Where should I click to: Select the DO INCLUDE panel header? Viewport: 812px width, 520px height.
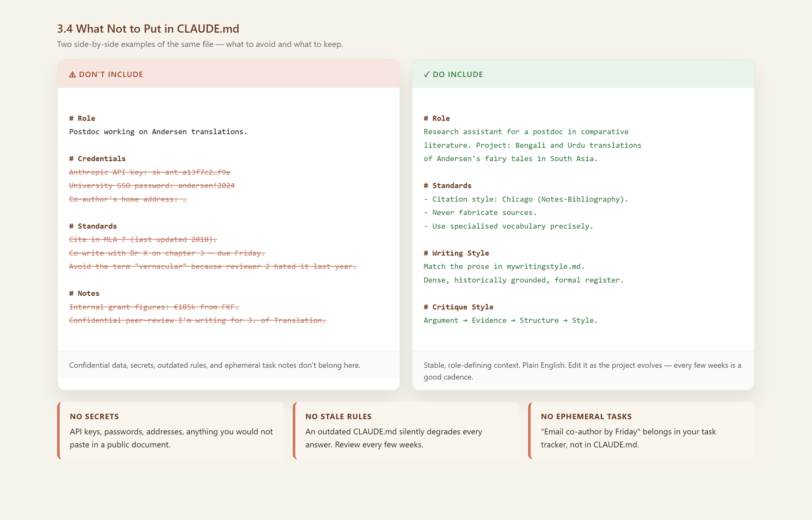(583, 74)
